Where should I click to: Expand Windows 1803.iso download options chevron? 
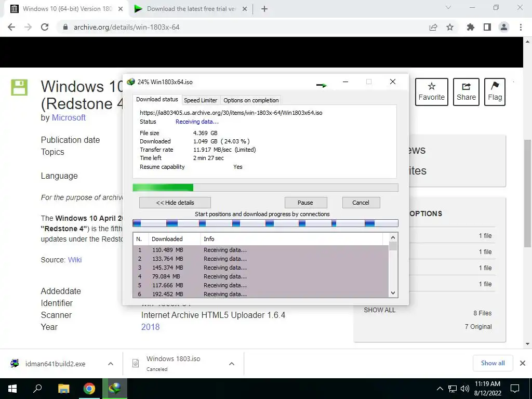pos(232,364)
